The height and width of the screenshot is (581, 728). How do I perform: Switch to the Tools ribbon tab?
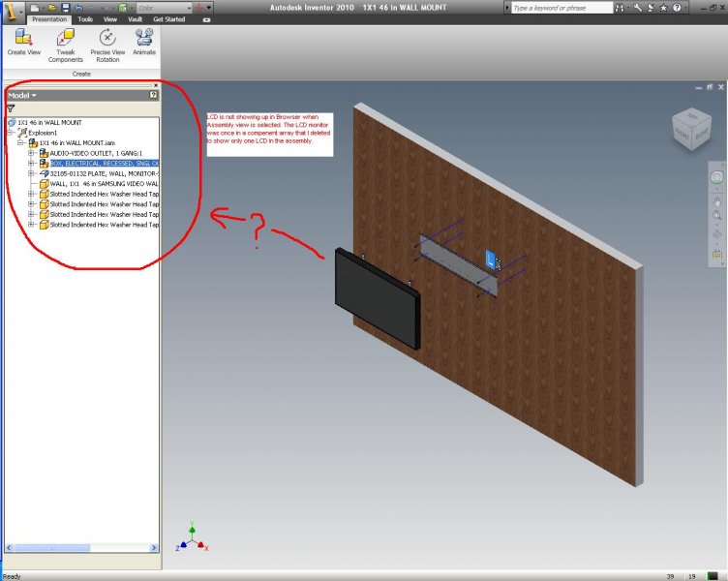(x=85, y=19)
